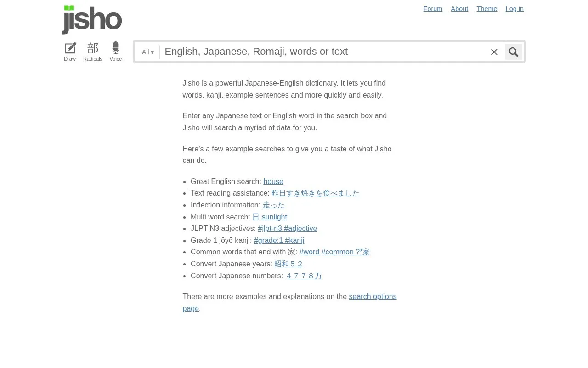Convert Japanese number ４７７８万

[304, 276]
